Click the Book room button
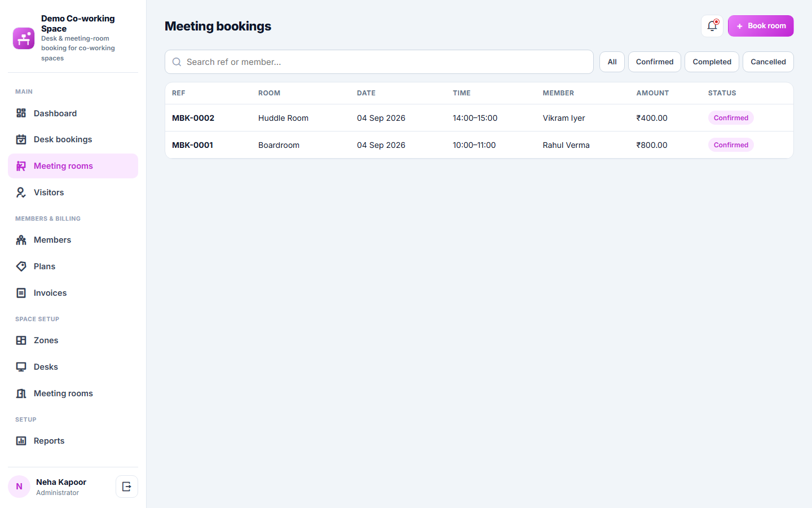 (761, 26)
